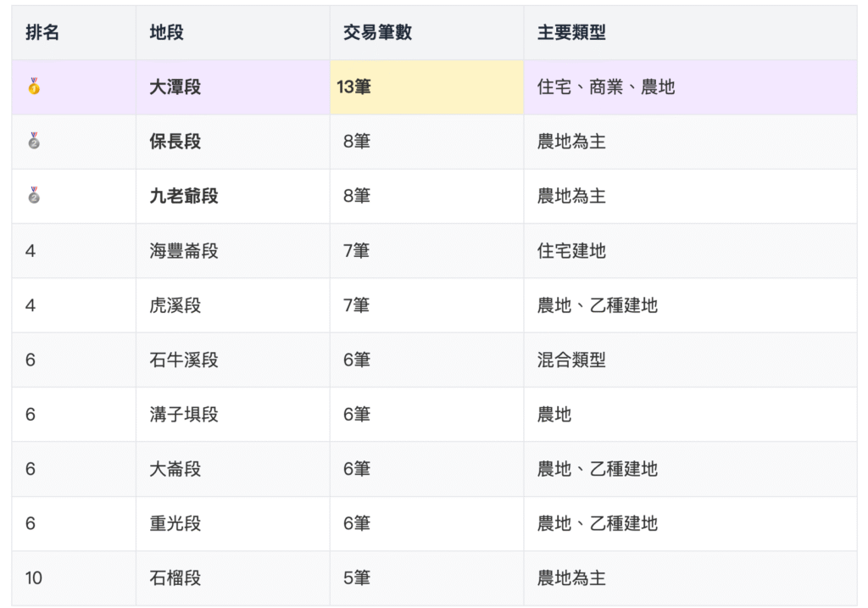Select the silver medal icon for 保長段
The width and height of the screenshot is (868, 608).
[33, 141]
